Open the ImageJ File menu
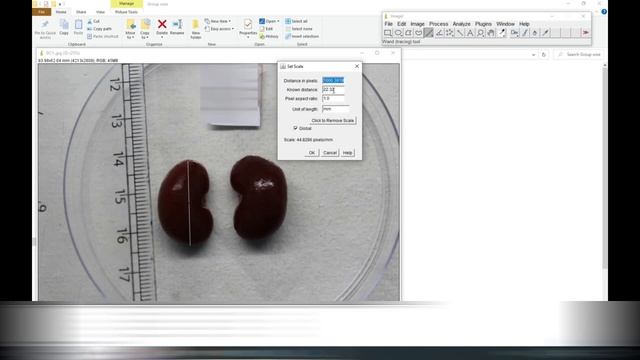The image size is (640, 360). [389, 24]
